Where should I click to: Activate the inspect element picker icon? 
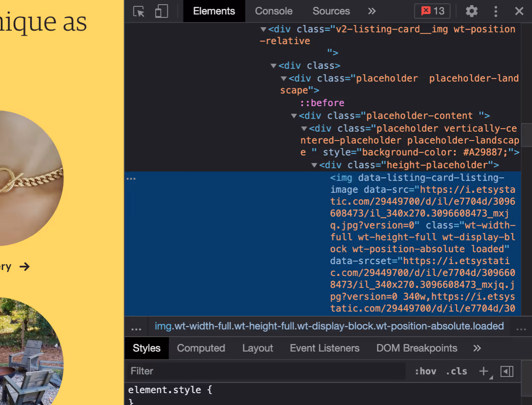pos(139,11)
